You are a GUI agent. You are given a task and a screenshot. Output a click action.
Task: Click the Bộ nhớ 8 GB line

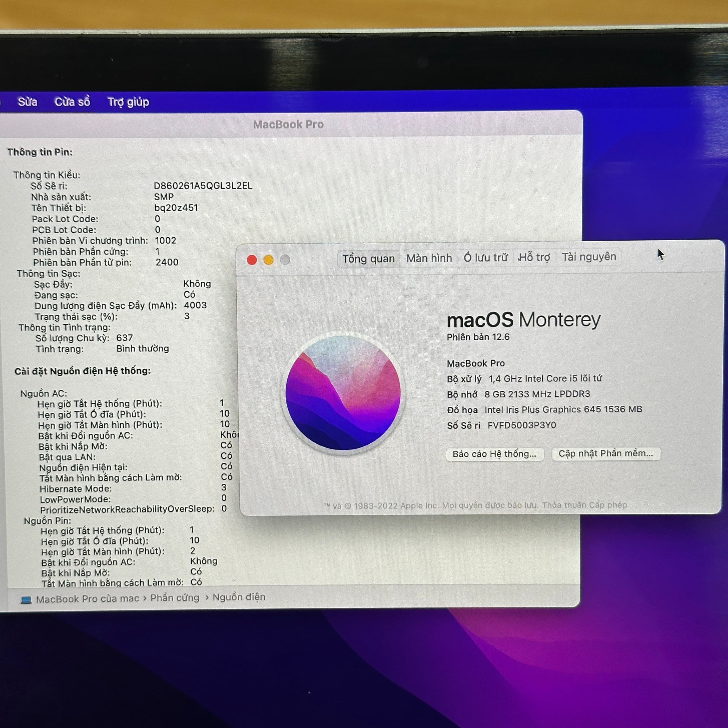(x=519, y=394)
